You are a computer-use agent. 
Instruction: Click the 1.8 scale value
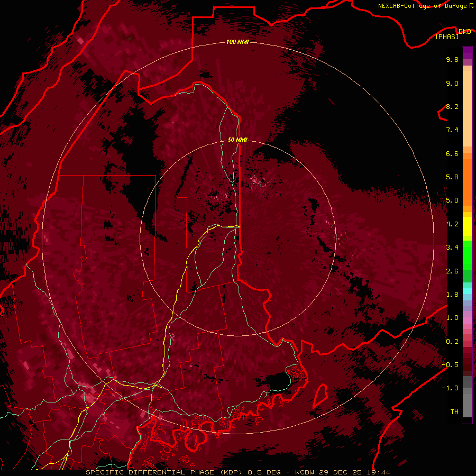pyautogui.click(x=452, y=295)
